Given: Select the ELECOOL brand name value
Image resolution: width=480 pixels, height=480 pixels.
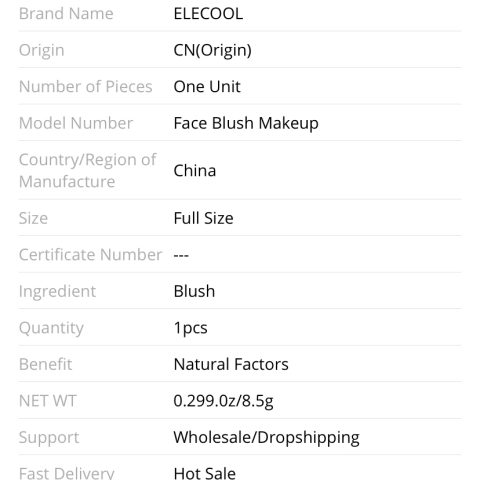Looking at the screenshot, I should [208, 14].
